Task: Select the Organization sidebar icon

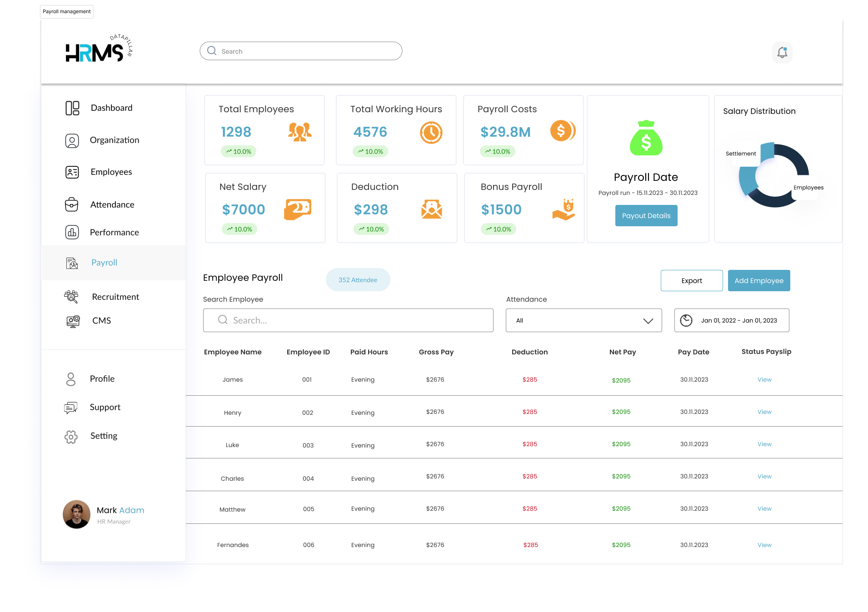Action: tap(72, 141)
